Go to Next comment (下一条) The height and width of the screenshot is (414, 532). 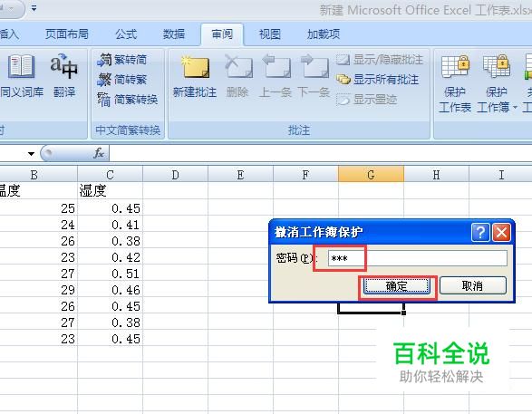(x=314, y=76)
